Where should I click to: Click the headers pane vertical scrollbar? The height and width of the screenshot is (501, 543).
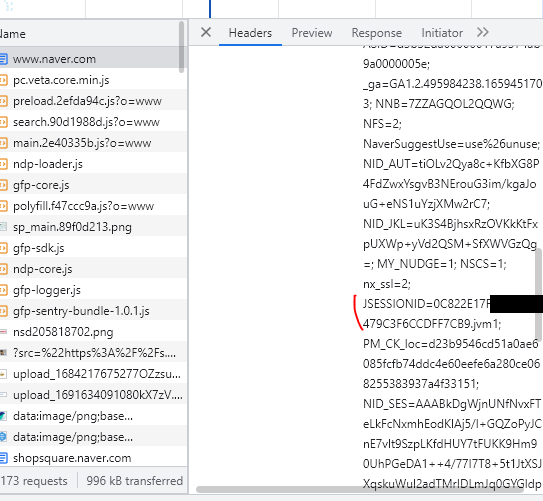538,294
